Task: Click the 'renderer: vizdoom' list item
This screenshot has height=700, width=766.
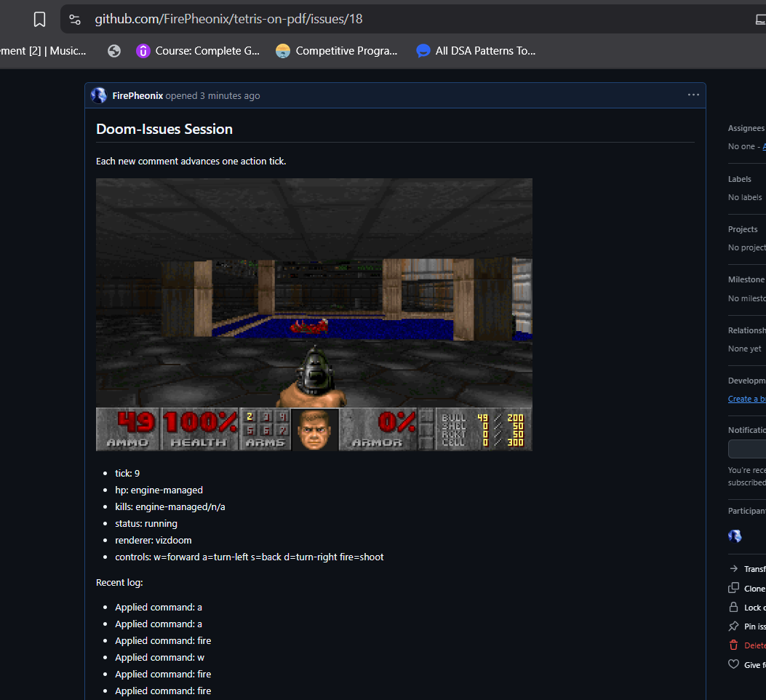Action: click(153, 540)
